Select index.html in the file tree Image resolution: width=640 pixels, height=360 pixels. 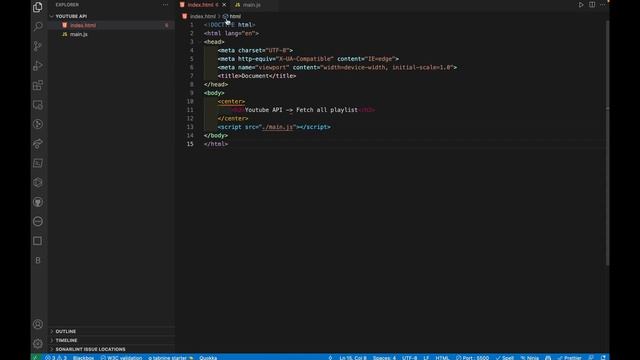coord(83,25)
